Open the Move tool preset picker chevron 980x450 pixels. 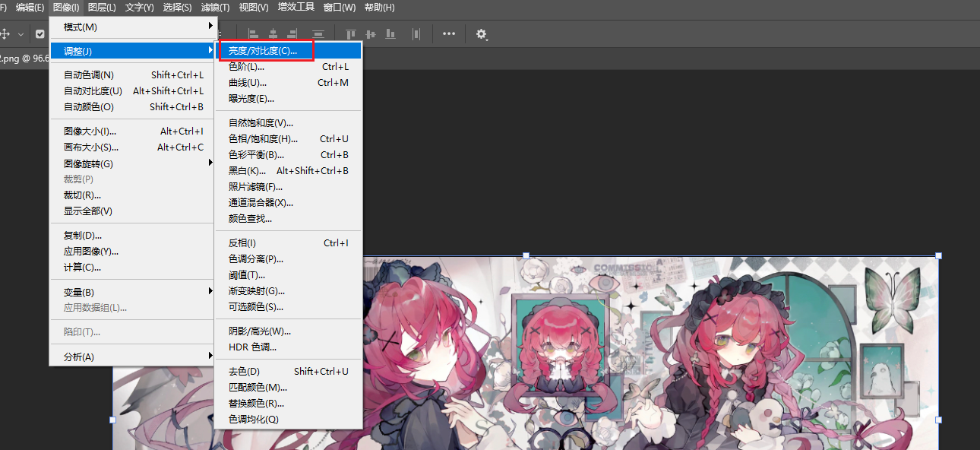click(x=21, y=33)
